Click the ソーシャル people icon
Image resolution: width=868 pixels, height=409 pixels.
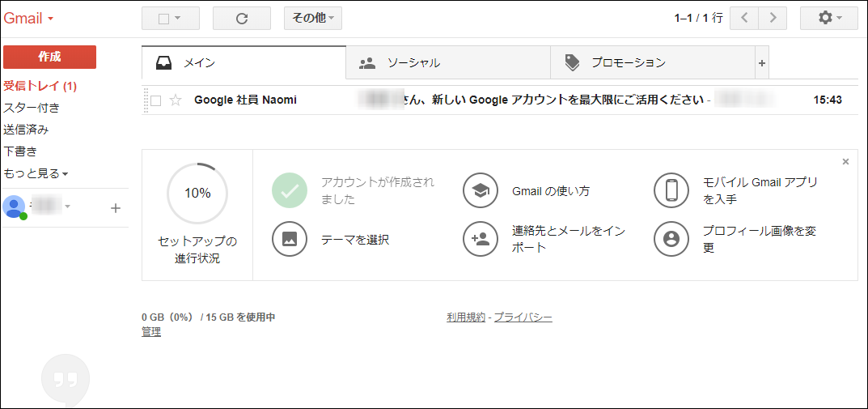[x=367, y=62]
